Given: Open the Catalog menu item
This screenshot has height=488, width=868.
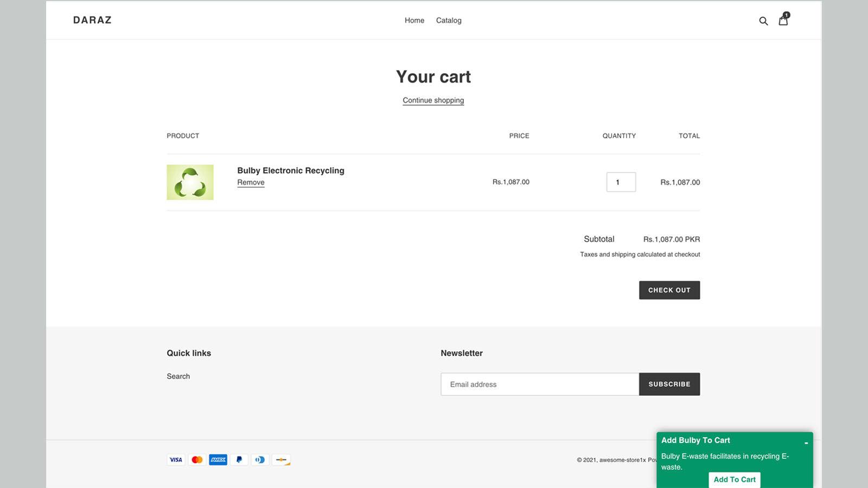Looking at the screenshot, I should (449, 21).
